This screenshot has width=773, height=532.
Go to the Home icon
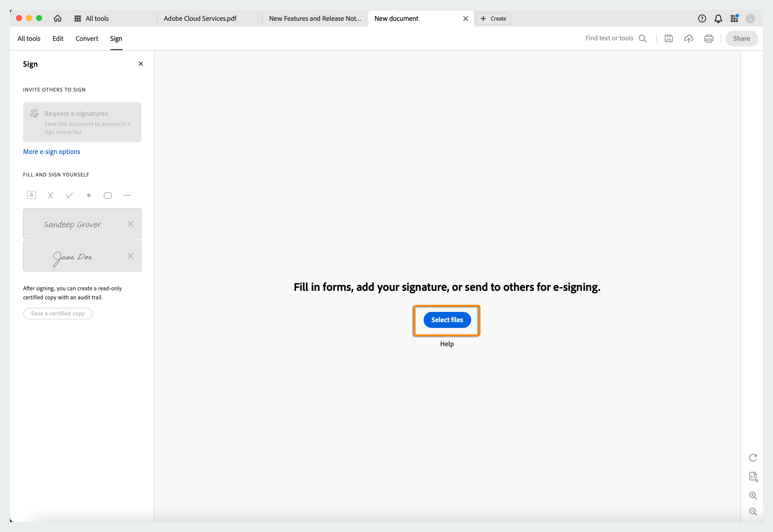[x=58, y=18]
